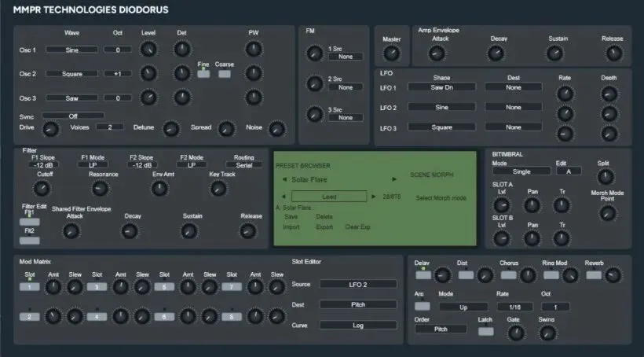The height and width of the screenshot is (357, 644).
Task: Toggle the arpeggiator Latch switch
Action: click(x=486, y=331)
